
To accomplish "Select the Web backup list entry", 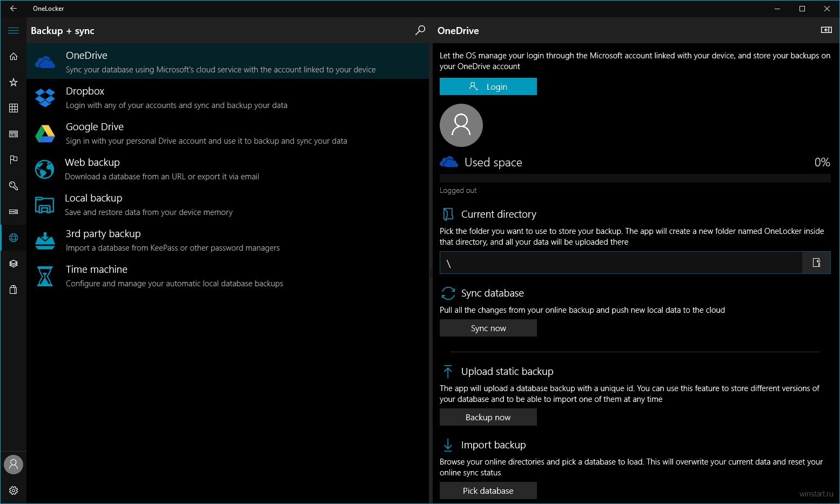I will click(228, 169).
